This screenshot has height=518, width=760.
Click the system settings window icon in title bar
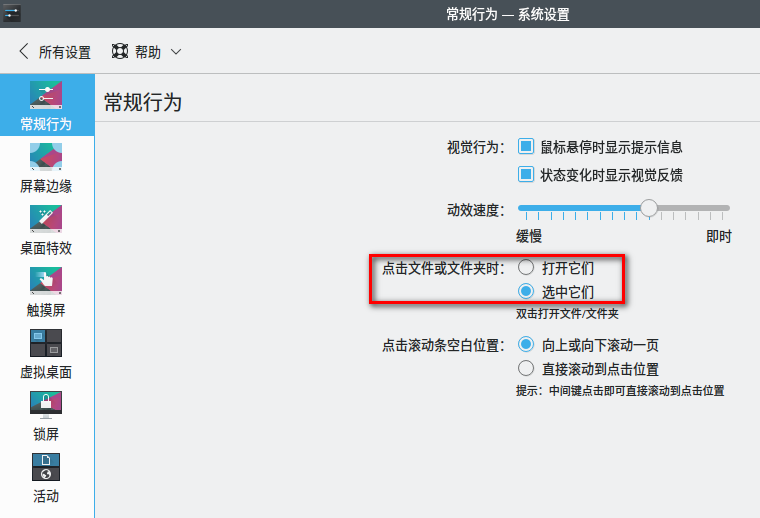[11, 13]
